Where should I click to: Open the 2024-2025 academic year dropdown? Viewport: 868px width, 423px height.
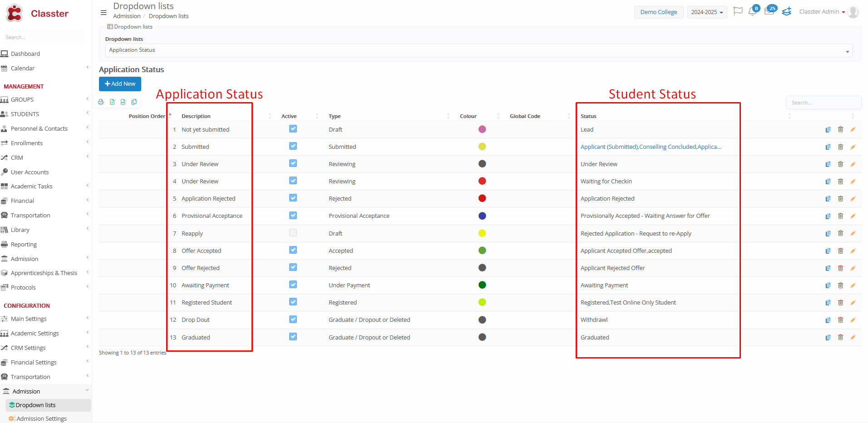pyautogui.click(x=707, y=12)
